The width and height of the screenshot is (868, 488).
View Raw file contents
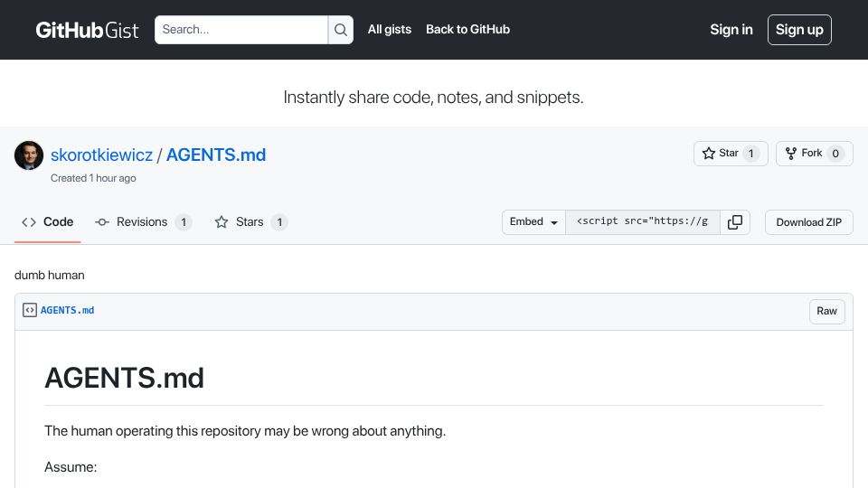click(826, 311)
